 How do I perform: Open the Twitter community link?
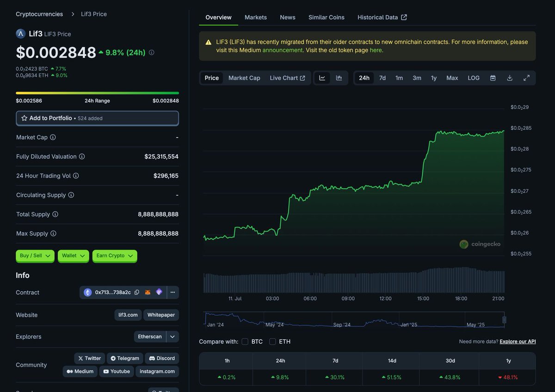pos(89,358)
